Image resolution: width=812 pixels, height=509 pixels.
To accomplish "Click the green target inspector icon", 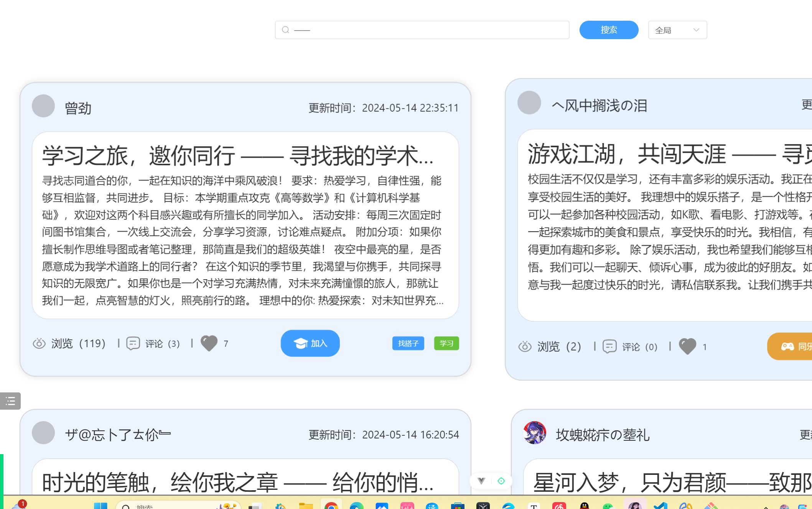I will [501, 481].
